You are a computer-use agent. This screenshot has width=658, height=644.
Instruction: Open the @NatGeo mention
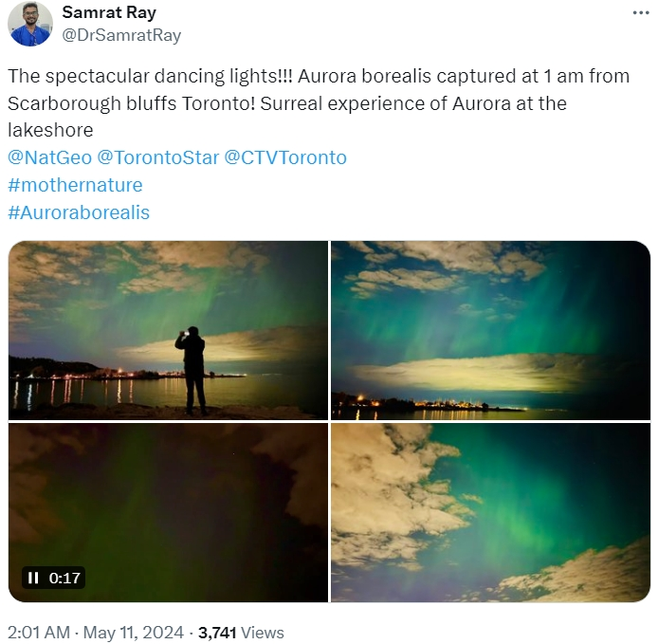tap(49, 157)
